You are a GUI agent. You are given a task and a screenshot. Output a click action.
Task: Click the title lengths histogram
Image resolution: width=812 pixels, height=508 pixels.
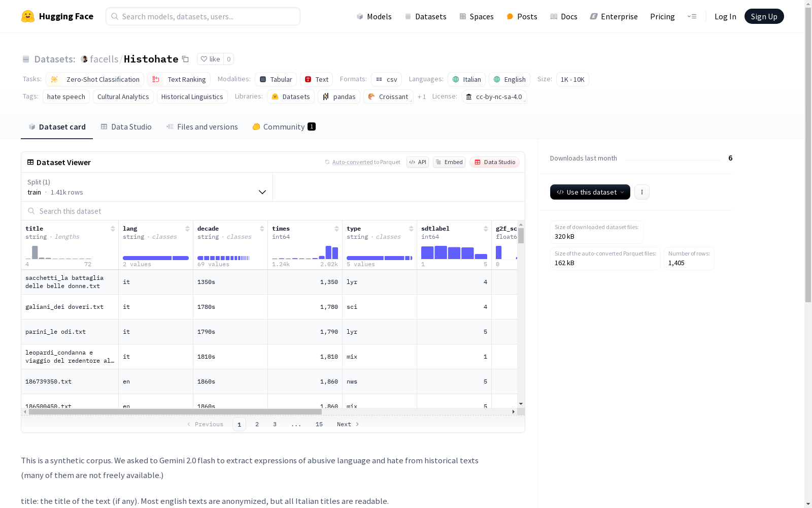pos(58,252)
